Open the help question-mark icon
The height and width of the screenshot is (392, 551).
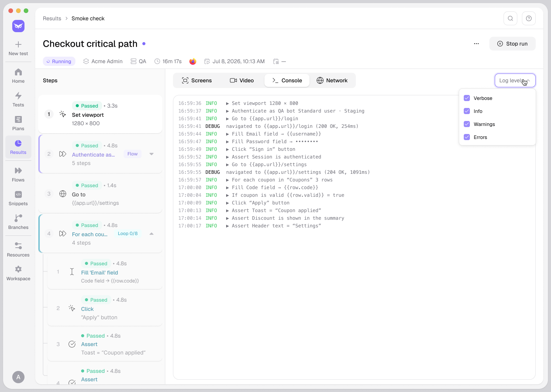tap(529, 18)
